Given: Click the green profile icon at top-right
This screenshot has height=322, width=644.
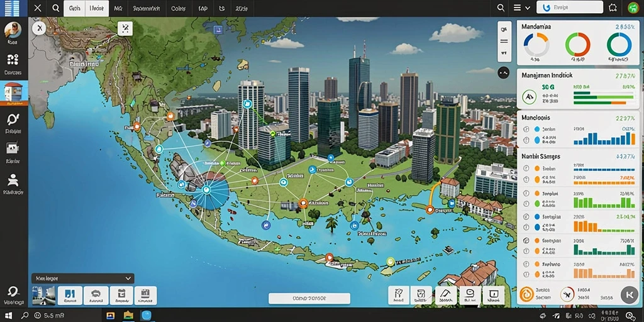Looking at the screenshot, I should click(x=633, y=8).
